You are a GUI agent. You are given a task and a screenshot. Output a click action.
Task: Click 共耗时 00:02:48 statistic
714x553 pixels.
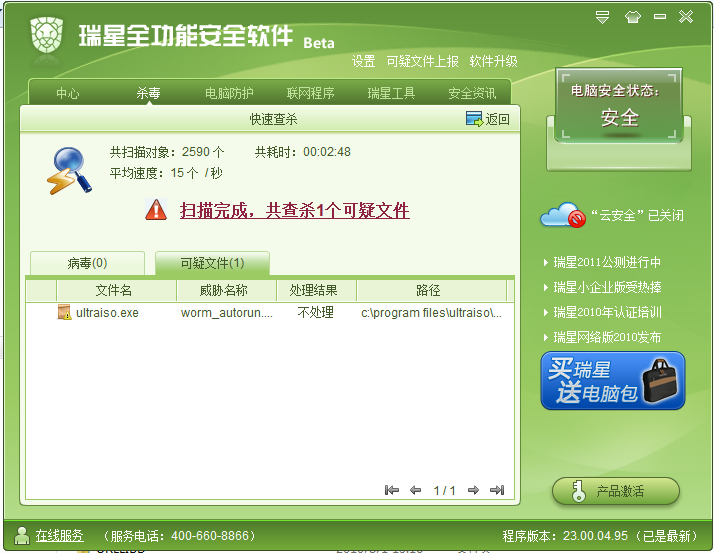tap(303, 152)
